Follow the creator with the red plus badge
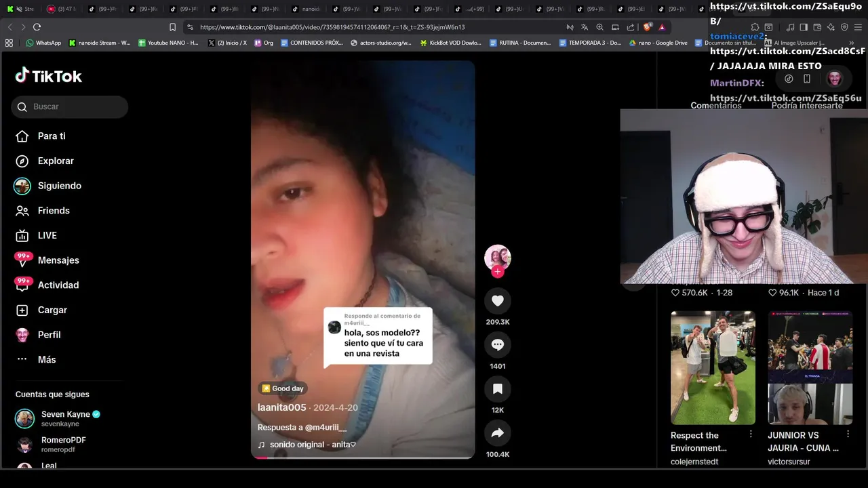The image size is (868, 488). [497, 272]
